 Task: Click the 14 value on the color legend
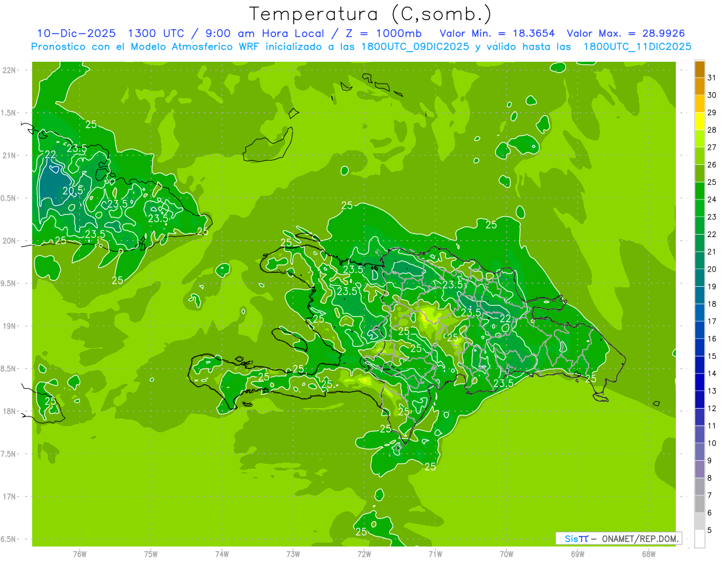pos(712,373)
